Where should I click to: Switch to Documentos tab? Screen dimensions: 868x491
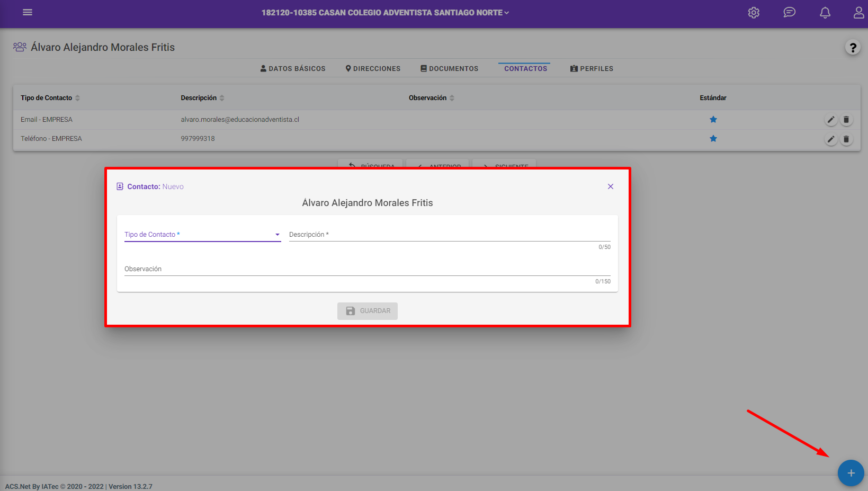click(449, 69)
